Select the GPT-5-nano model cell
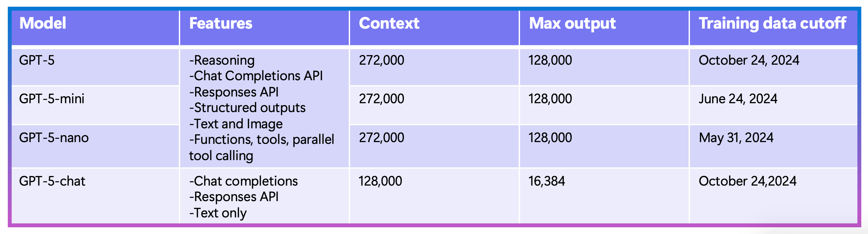 (x=54, y=138)
